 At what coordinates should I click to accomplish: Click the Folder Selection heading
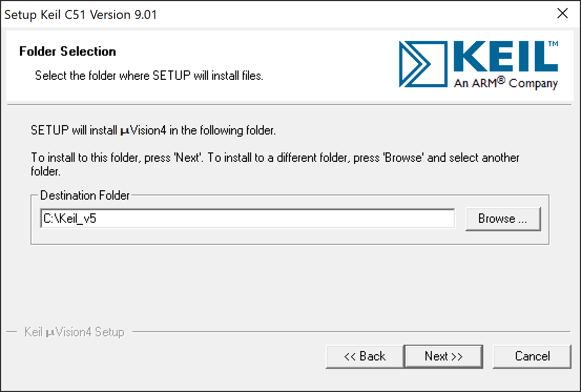coord(67,51)
